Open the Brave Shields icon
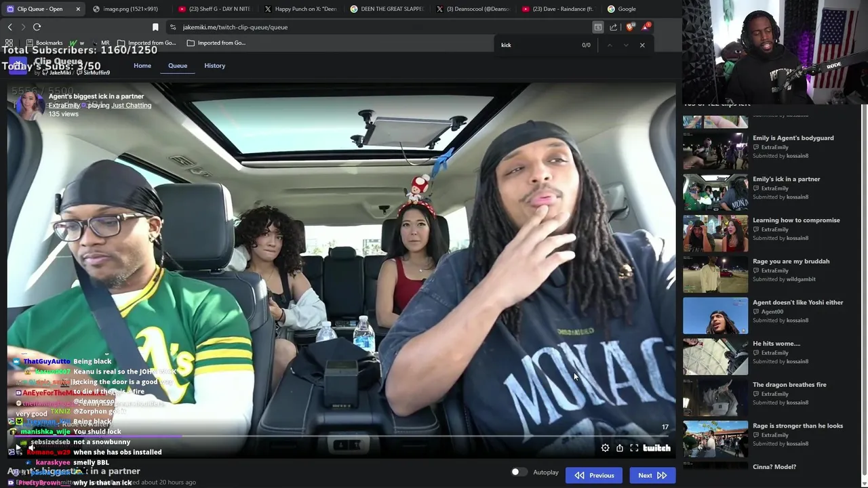The width and height of the screenshot is (868, 488). [630, 27]
